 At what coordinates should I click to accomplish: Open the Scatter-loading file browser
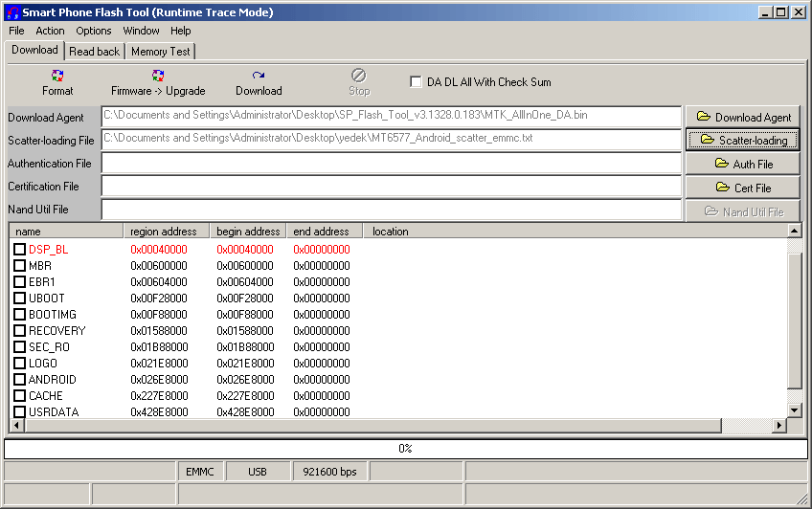(x=742, y=140)
